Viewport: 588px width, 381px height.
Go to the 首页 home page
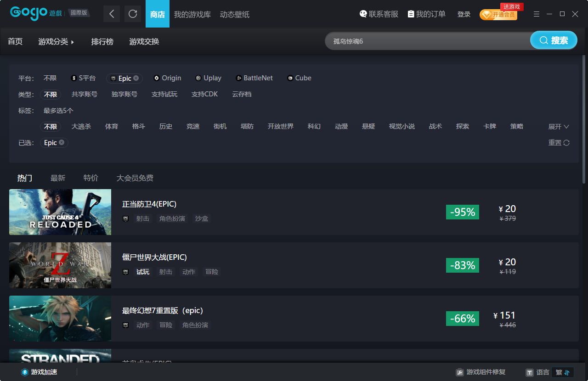click(x=15, y=42)
